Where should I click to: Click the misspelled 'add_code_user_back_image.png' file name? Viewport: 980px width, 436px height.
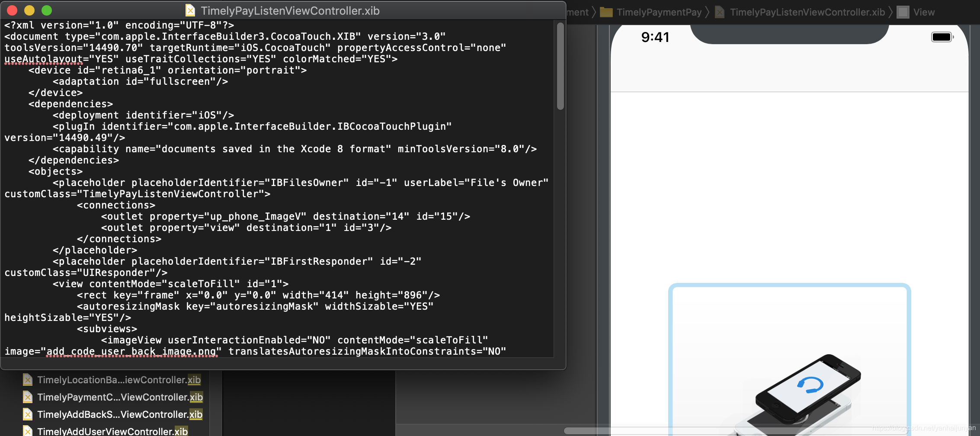coord(131,351)
